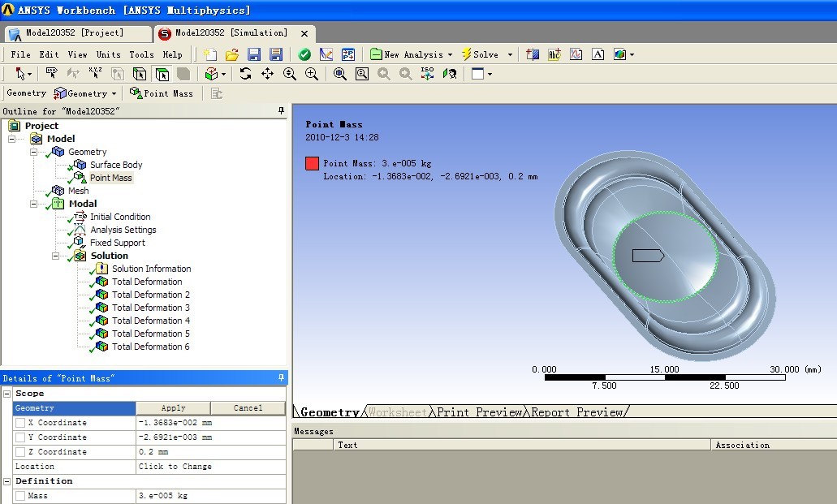Set the ISO isometric view
This screenshot has height=504, width=837.
[x=427, y=73]
